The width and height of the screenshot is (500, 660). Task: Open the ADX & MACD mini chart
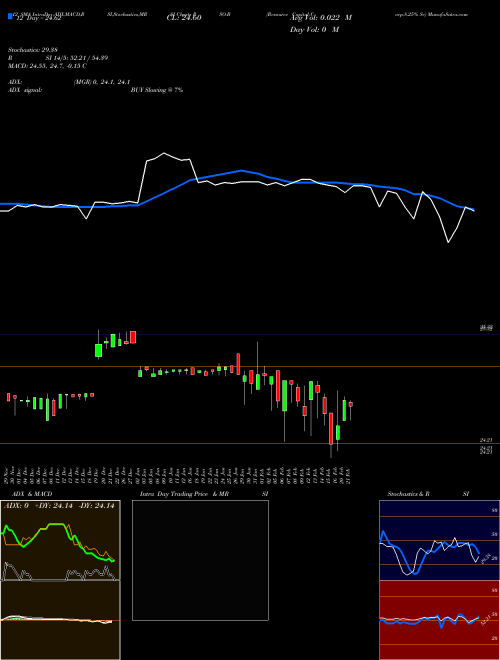pyautogui.click(x=61, y=580)
